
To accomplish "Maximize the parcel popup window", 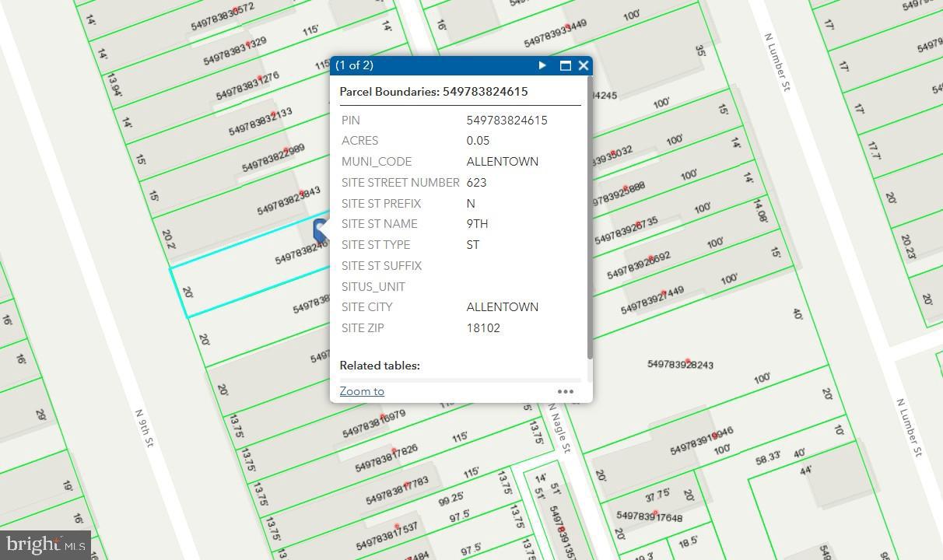I will coord(566,65).
